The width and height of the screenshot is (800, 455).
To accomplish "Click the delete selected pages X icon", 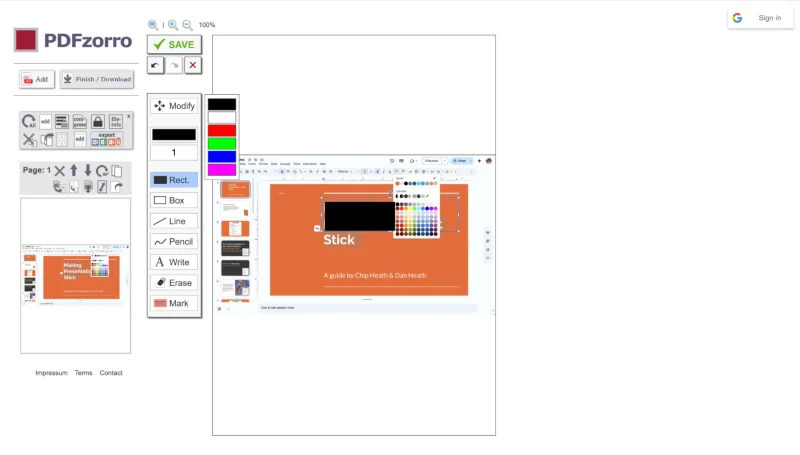I will 29,139.
